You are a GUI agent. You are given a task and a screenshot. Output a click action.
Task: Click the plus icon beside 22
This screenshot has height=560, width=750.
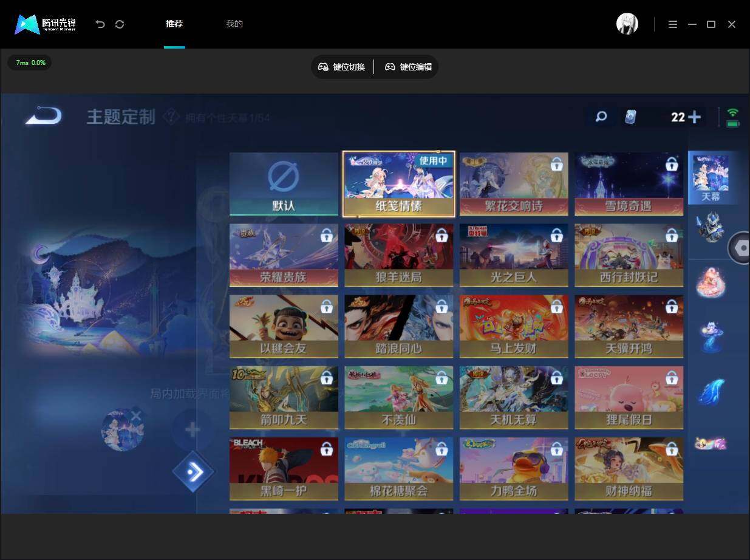(695, 117)
